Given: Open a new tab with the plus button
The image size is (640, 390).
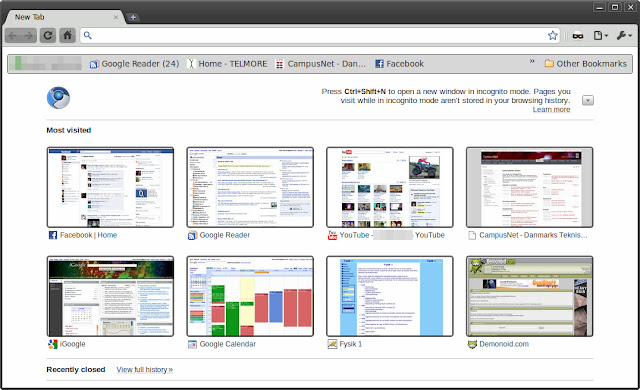Looking at the screenshot, I should (x=133, y=17).
